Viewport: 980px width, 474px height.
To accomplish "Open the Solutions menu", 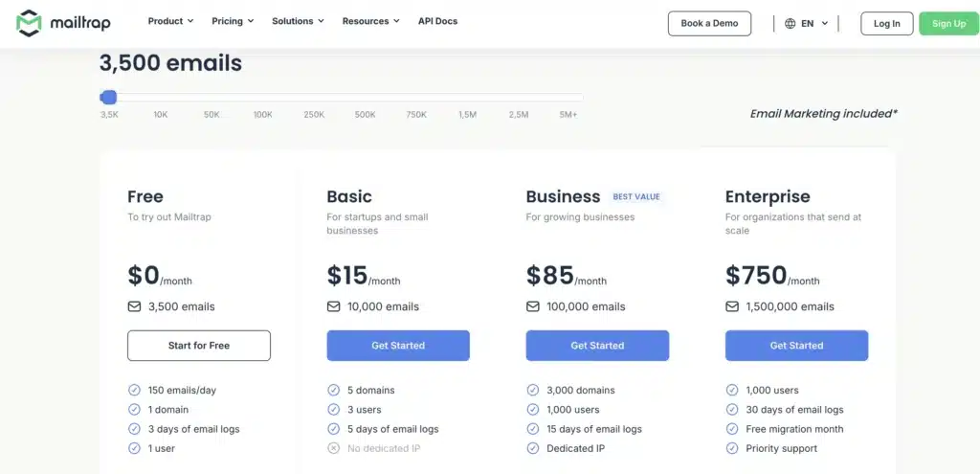I will pos(298,21).
